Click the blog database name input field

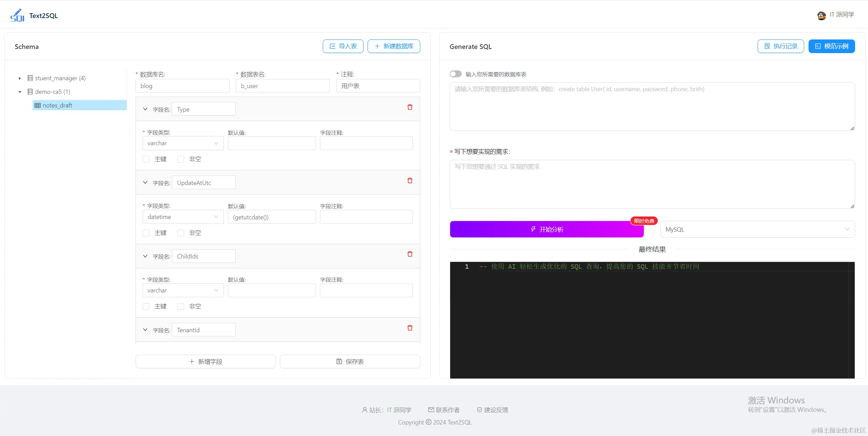[182, 85]
